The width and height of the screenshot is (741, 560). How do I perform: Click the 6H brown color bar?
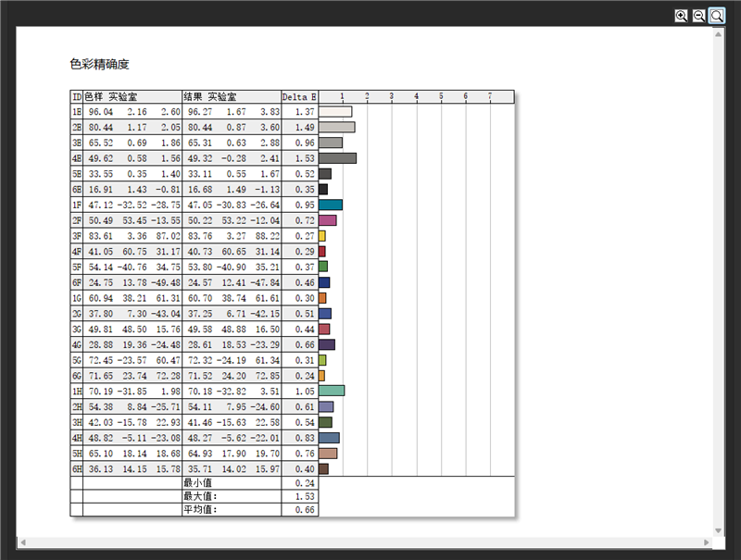(323, 469)
